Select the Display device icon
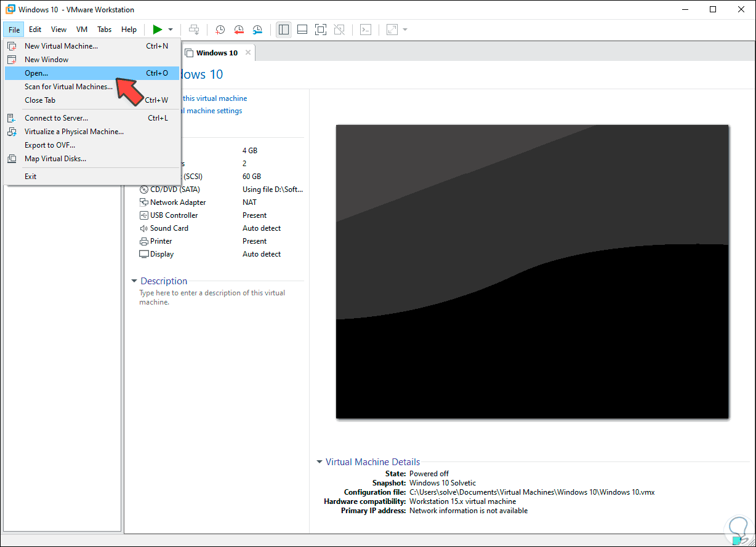 click(144, 254)
